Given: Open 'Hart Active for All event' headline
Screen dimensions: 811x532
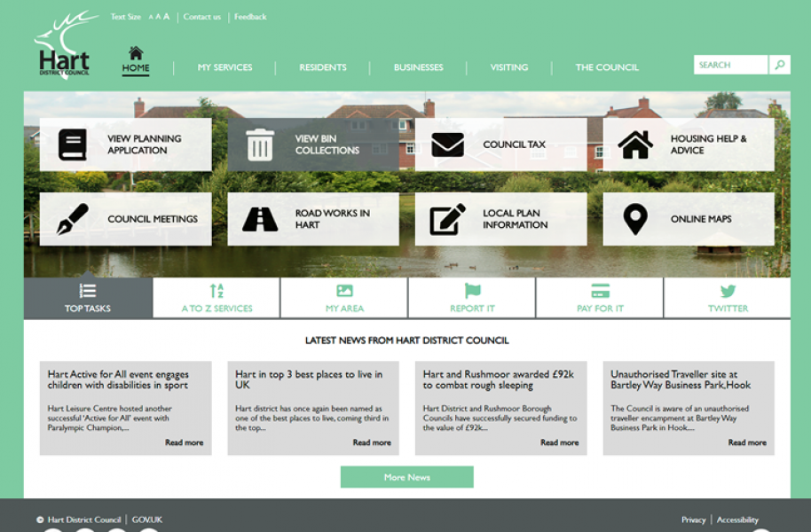Looking at the screenshot, I should (x=118, y=379).
